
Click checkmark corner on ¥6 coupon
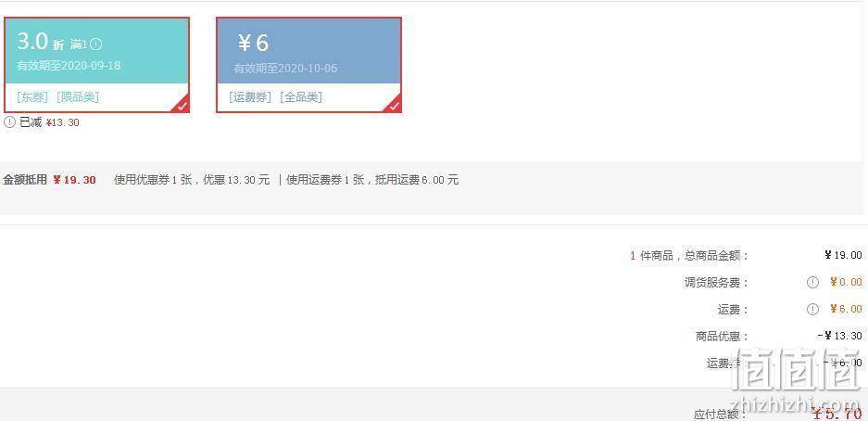click(394, 106)
